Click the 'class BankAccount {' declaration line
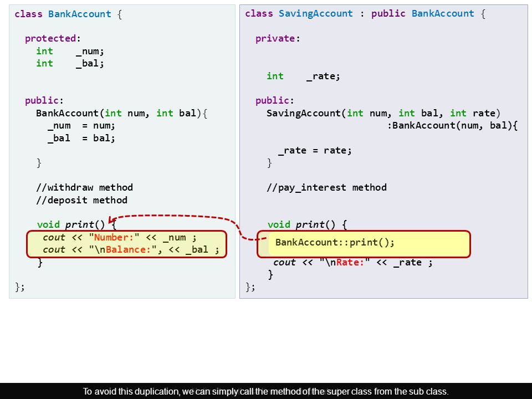This screenshot has height=399, width=532. tap(68, 14)
